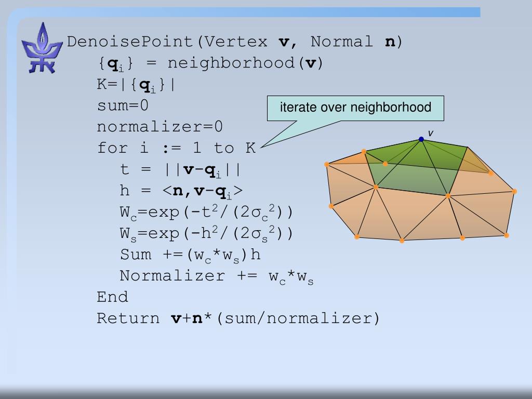
Task: Click the green highlighted neighborhood region of mesh
Action: (x=416, y=166)
